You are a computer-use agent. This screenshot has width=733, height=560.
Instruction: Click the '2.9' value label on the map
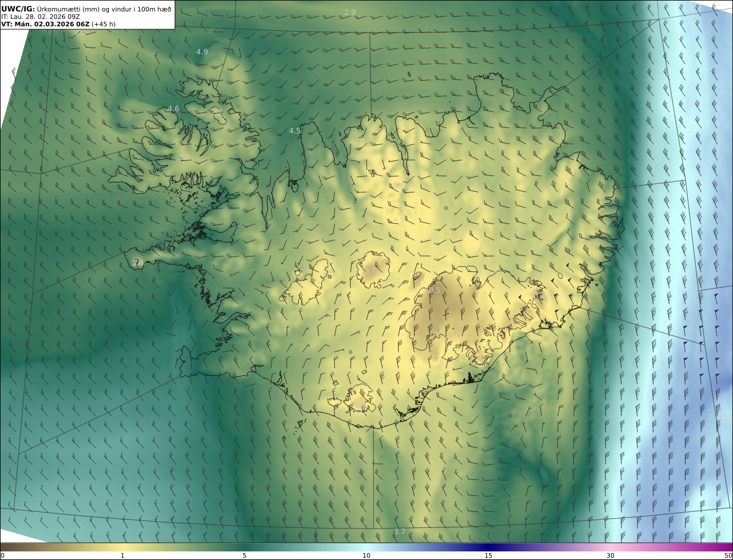350,12
